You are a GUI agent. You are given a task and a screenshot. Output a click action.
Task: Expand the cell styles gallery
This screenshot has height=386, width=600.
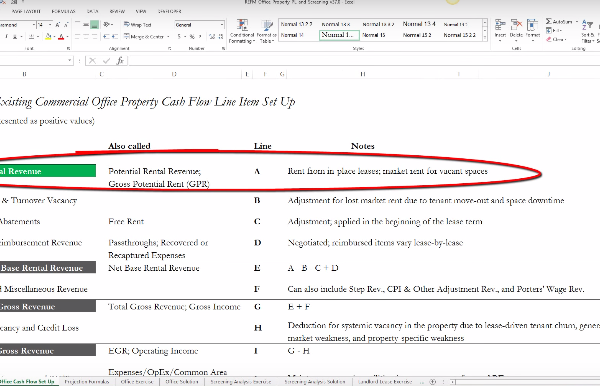tap(485, 37)
